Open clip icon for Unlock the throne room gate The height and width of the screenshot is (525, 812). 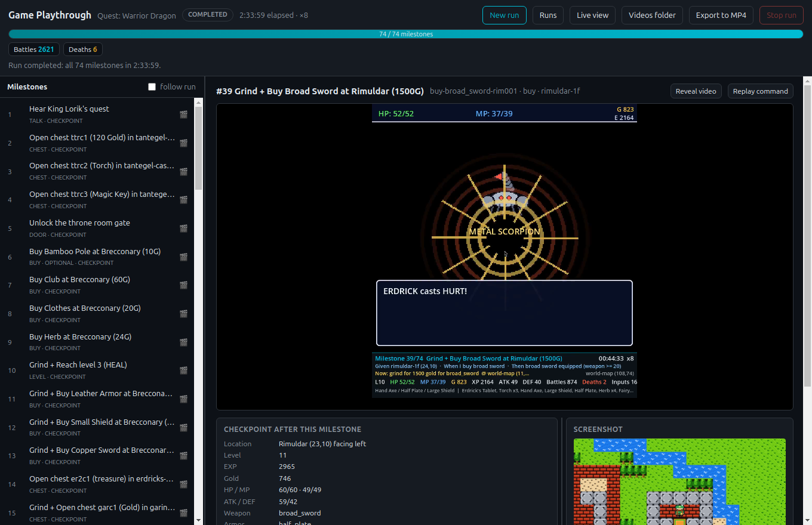pos(184,228)
